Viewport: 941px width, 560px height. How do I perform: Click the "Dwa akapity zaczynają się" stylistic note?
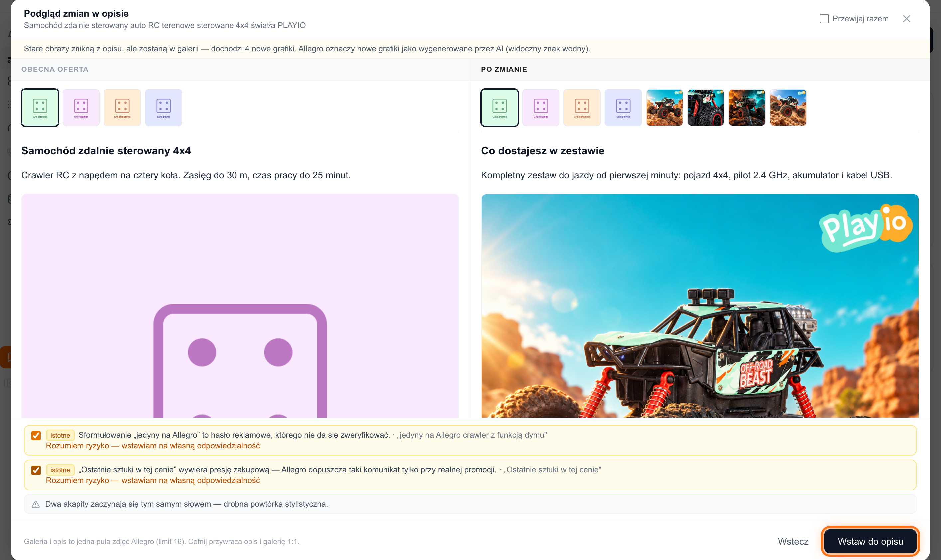click(186, 504)
